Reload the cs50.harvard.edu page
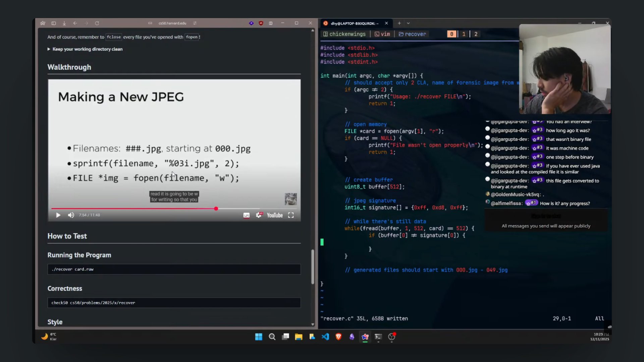This screenshot has height=362, width=644. point(97,23)
